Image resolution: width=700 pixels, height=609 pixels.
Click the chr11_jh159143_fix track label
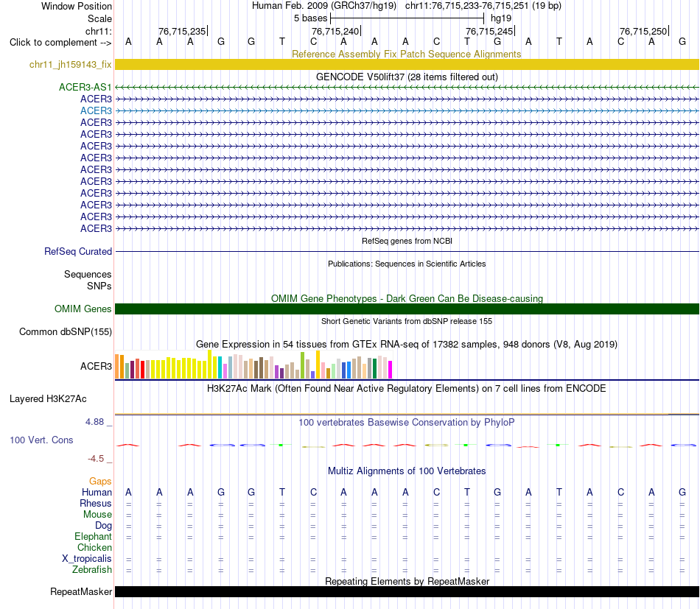[70, 64]
